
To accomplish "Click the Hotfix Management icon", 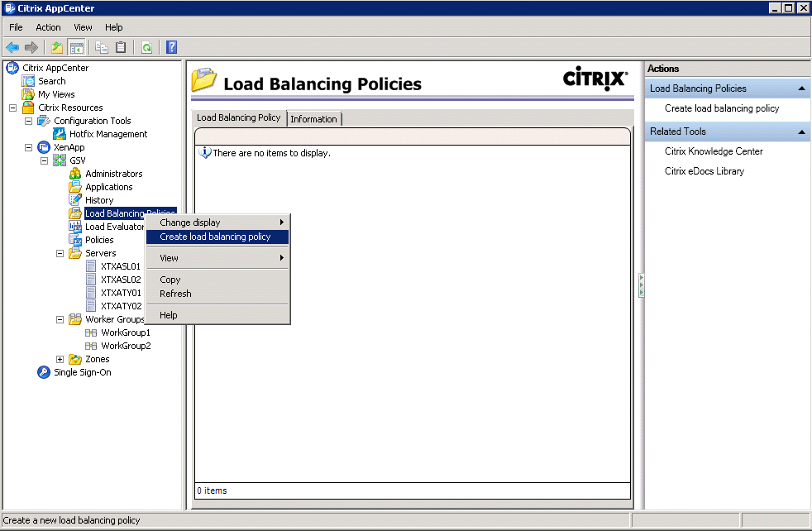I will [60, 134].
